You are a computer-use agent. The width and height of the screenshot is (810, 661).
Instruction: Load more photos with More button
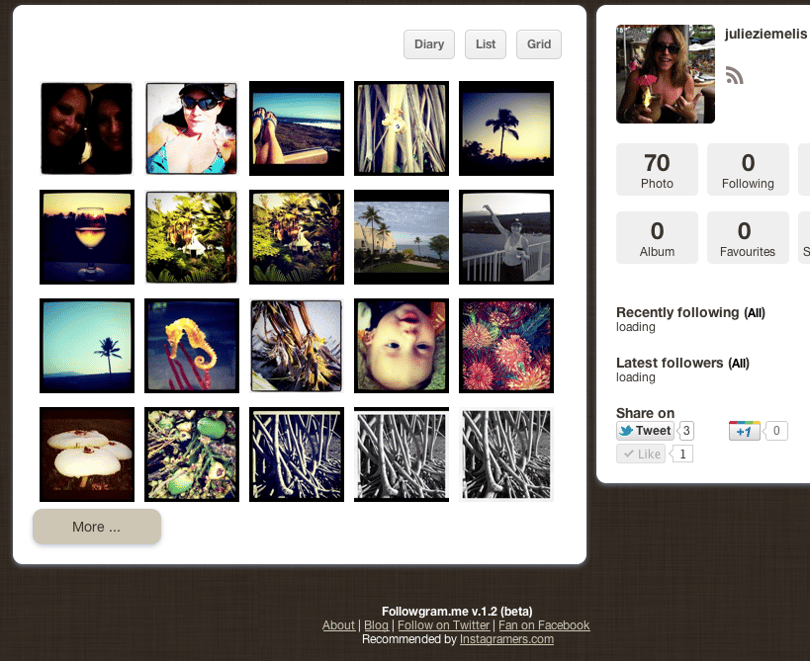point(97,527)
